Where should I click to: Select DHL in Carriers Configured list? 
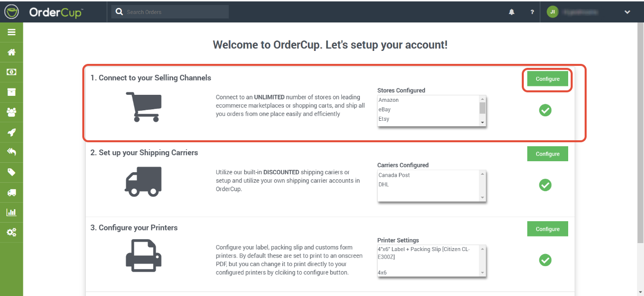(384, 185)
